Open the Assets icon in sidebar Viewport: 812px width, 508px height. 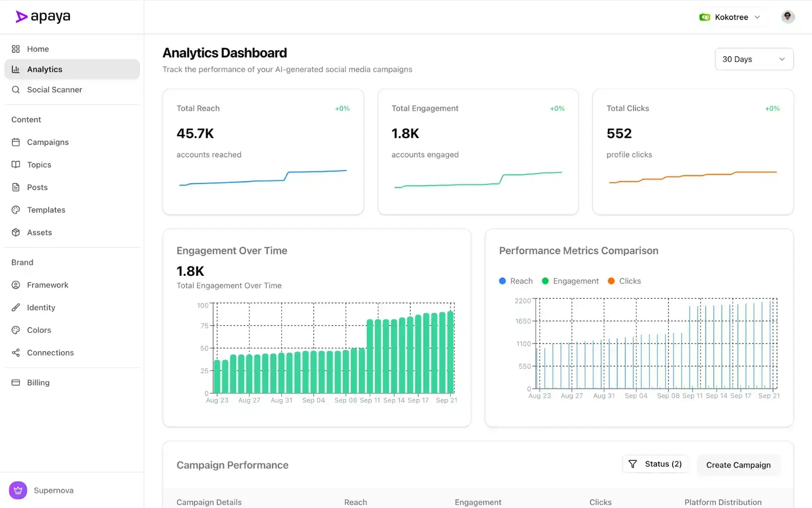point(16,232)
